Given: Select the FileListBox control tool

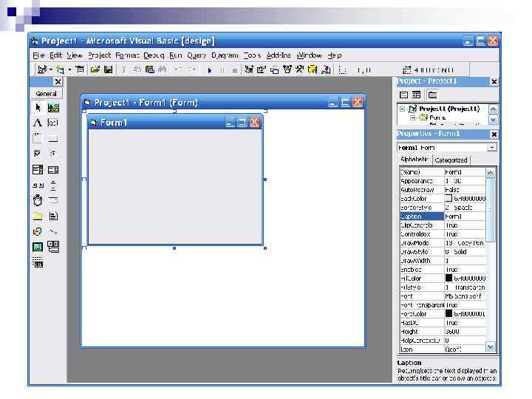Looking at the screenshot, I should 53,216.
